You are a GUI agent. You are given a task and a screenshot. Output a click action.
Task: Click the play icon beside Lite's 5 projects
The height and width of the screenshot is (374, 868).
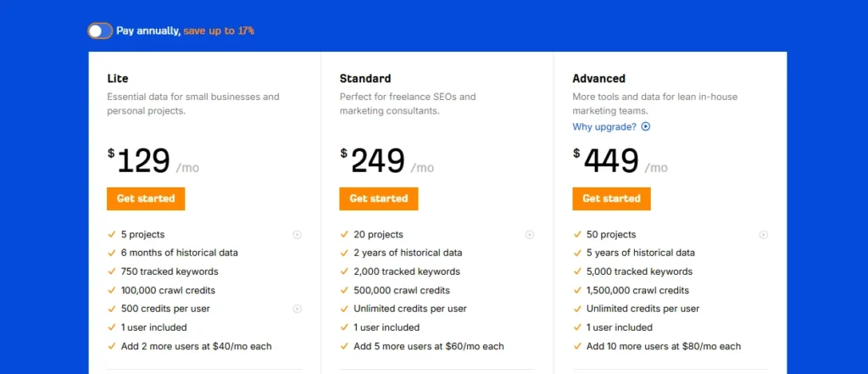click(297, 235)
